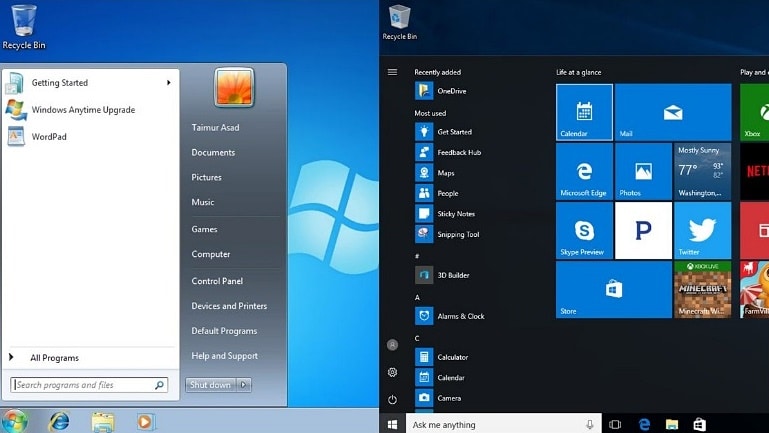Open the Mail tile
769x433 pixels.
[x=673, y=112]
